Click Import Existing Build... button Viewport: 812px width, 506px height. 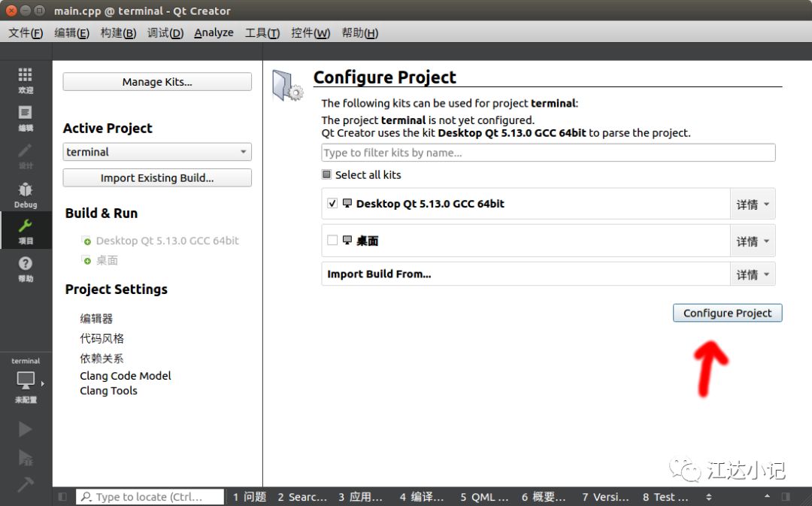click(x=157, y=177)
